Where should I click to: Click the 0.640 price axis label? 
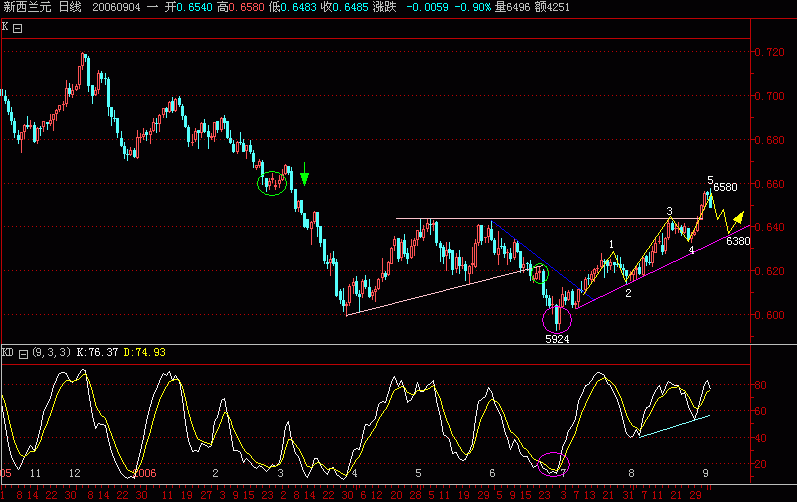(x=769, y=227)
